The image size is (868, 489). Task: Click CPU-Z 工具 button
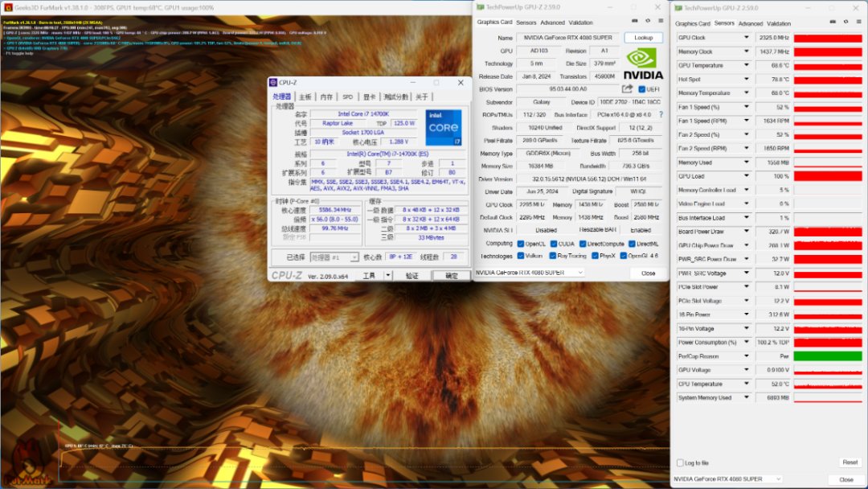[369, 276]
